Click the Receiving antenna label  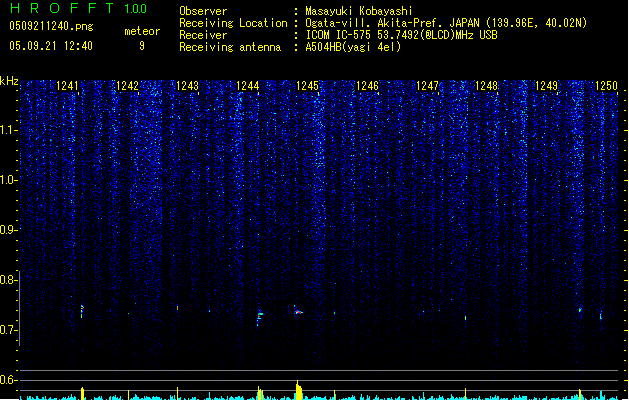[x=230, y=47]
